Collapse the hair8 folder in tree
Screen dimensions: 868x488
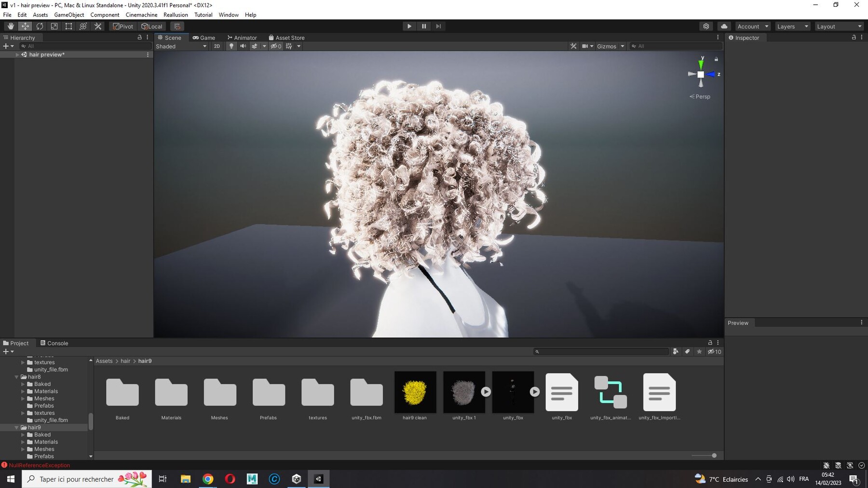click(17, 377)
